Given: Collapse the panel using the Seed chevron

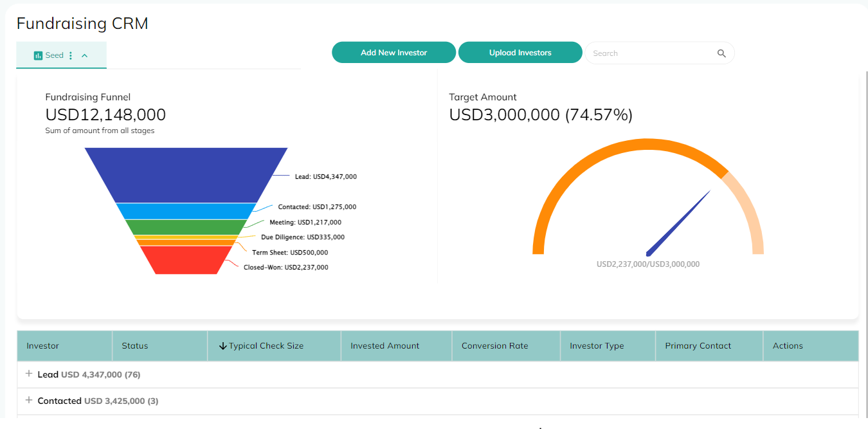Looking at the screenshot, I should click(x=84, y=56).
